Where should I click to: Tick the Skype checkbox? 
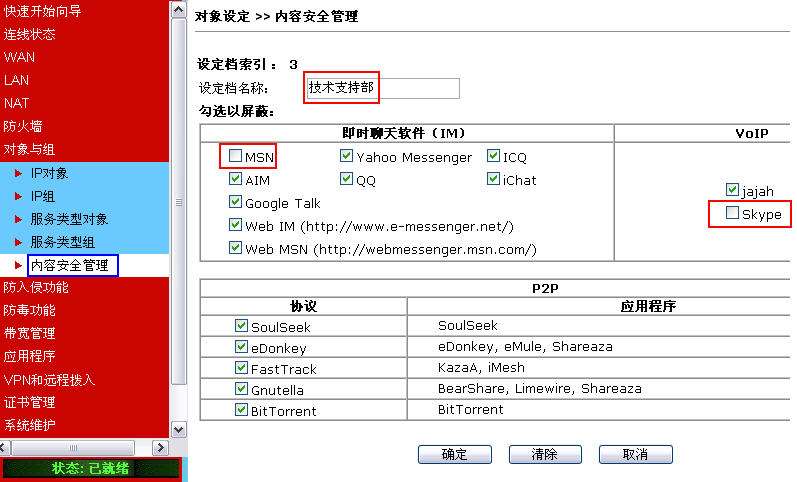click(x=732, y=213)
